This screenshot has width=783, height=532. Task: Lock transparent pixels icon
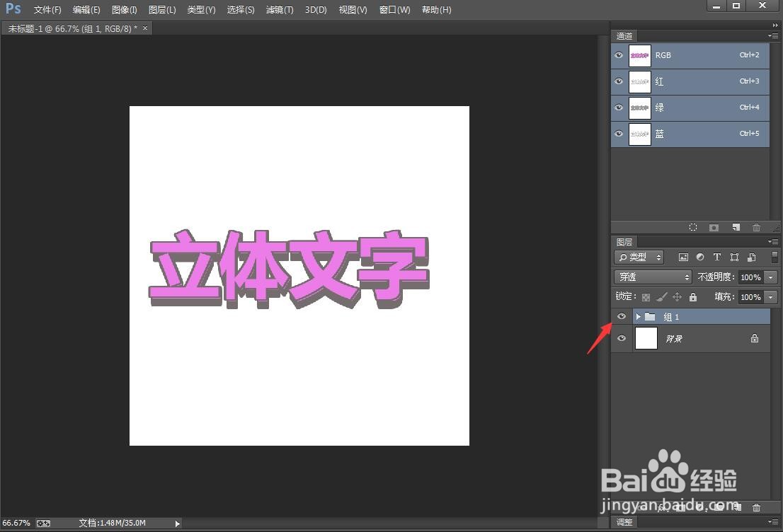pos(646,297)
